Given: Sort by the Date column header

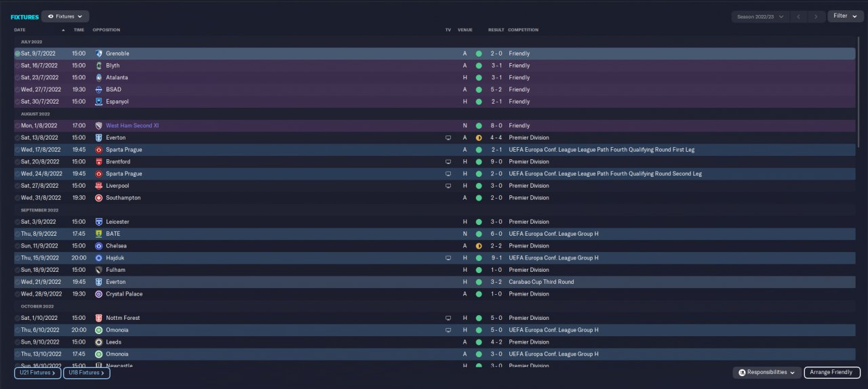Looking at the screenshot, I should coord(20,30).
